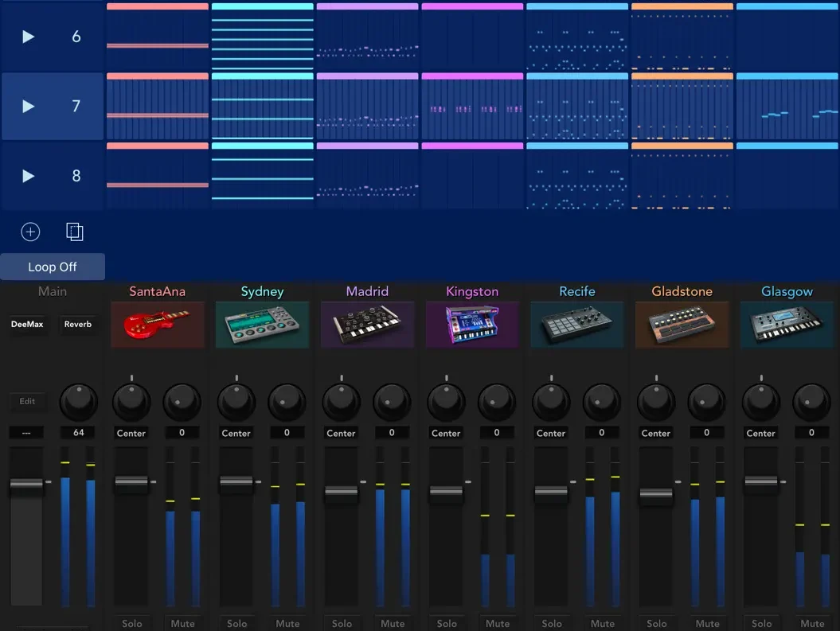Solo the Madrid track
Viewport: 840px width, 631px height.
coord(342,624)
